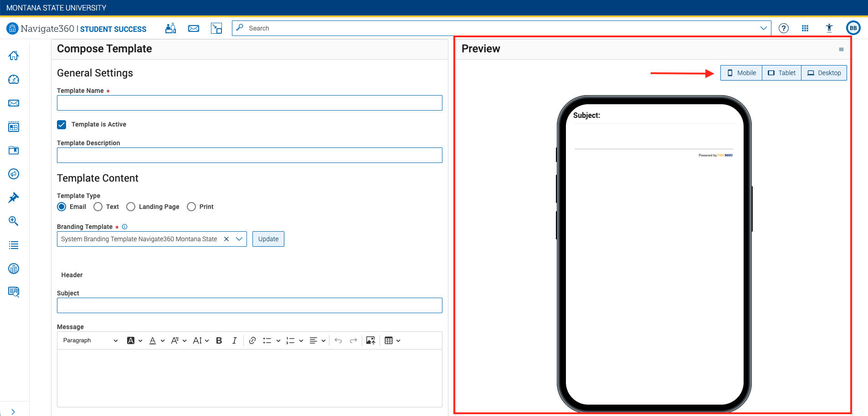Image resolution: width=868 pixels, height=416 pixels.
Task: Select the Text template type radio
Action: [98, 207]
